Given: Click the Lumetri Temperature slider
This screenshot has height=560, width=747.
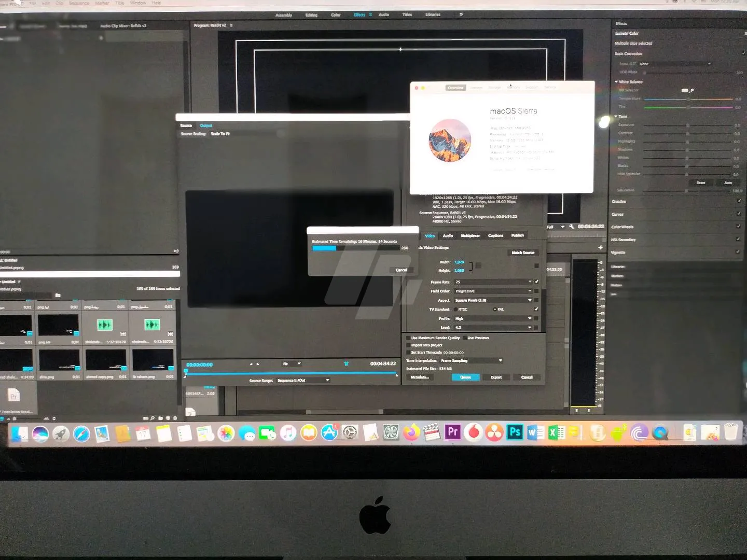Looking at the screenshot, I should coord(688,99).
